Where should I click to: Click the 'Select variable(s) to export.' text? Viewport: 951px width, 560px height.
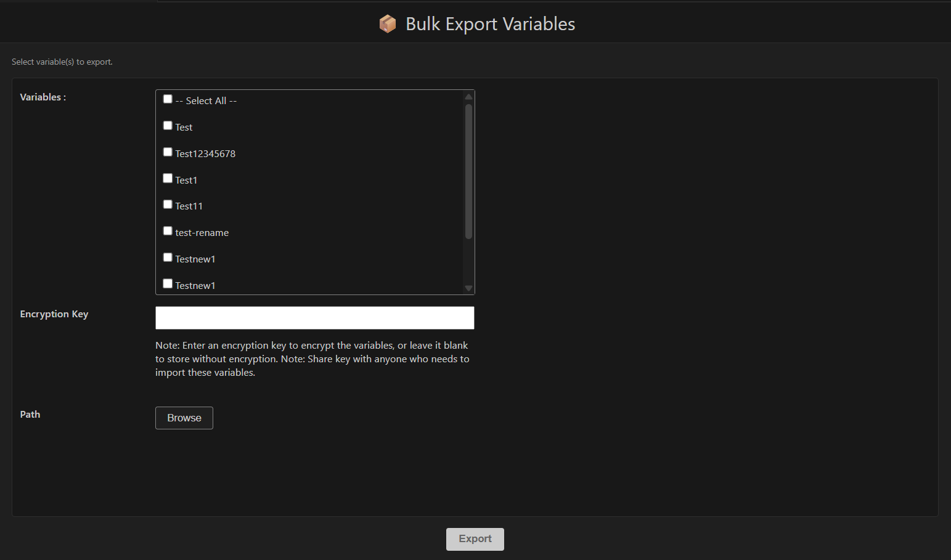(x=62, y=62)
